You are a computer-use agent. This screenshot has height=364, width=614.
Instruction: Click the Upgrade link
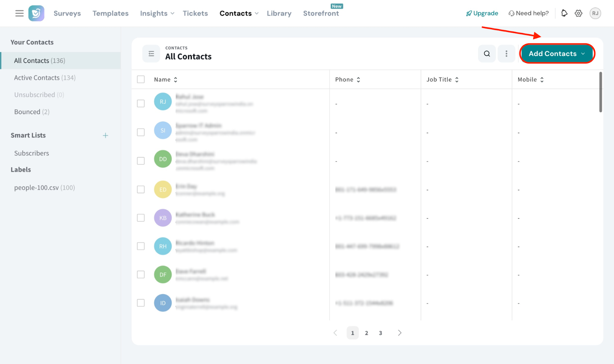482,13
